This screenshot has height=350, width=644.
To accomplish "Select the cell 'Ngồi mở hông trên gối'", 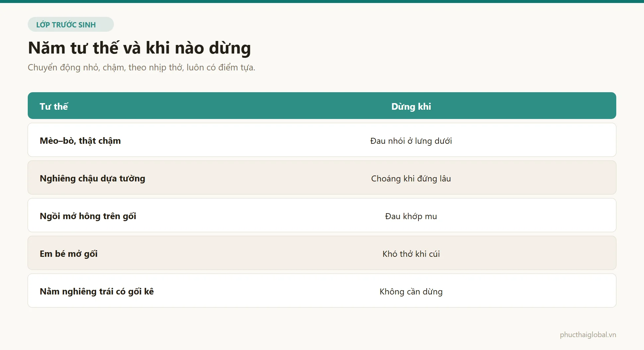I will [x=88, y=216].
